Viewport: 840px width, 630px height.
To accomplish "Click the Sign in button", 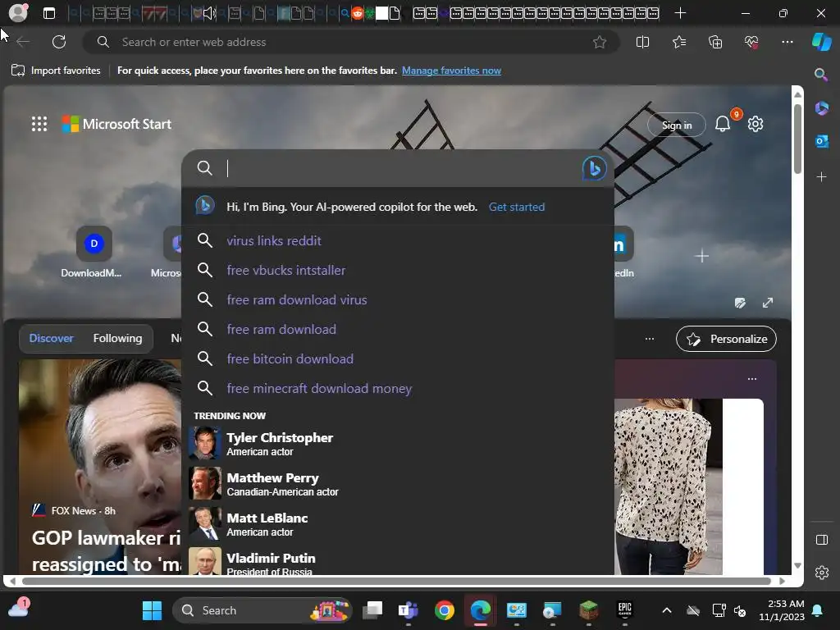I will pos(676,125).
